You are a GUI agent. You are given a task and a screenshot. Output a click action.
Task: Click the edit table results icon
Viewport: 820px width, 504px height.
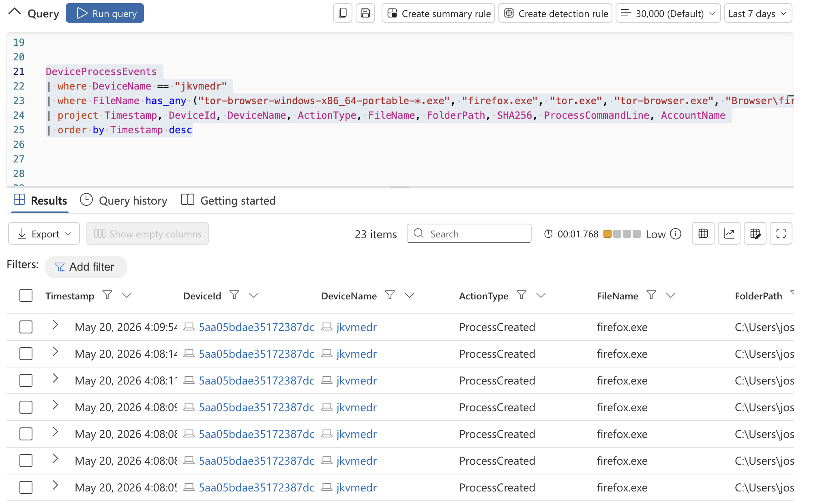pos(755,233)
